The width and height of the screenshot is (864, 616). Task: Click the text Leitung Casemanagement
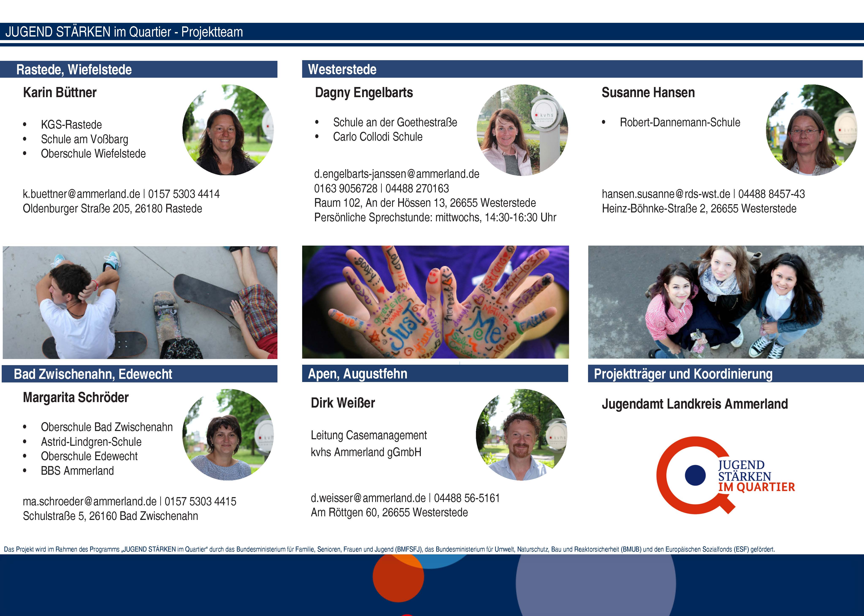tap(369, 435)
